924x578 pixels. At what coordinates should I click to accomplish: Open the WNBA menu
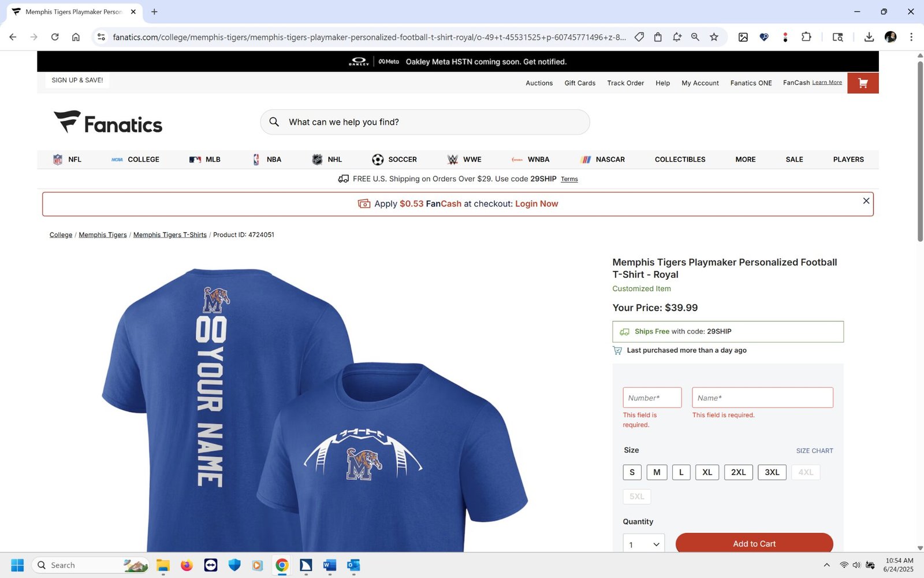tap(530, 160)
